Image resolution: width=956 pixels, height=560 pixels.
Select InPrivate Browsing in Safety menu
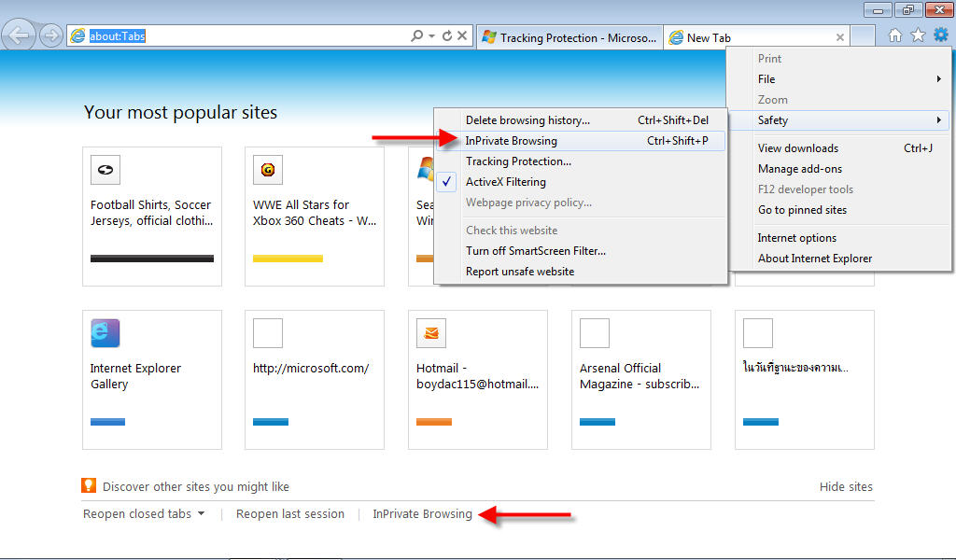581,141
